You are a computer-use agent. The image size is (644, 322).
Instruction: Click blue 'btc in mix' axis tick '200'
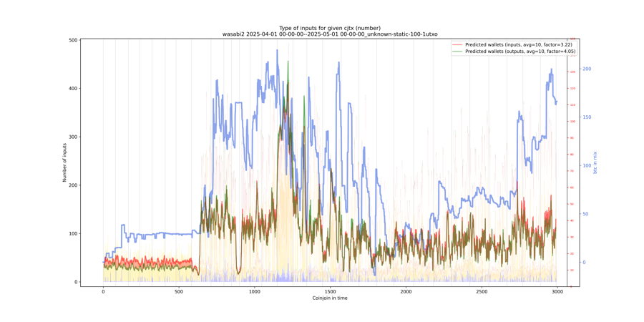pos(587,69)
